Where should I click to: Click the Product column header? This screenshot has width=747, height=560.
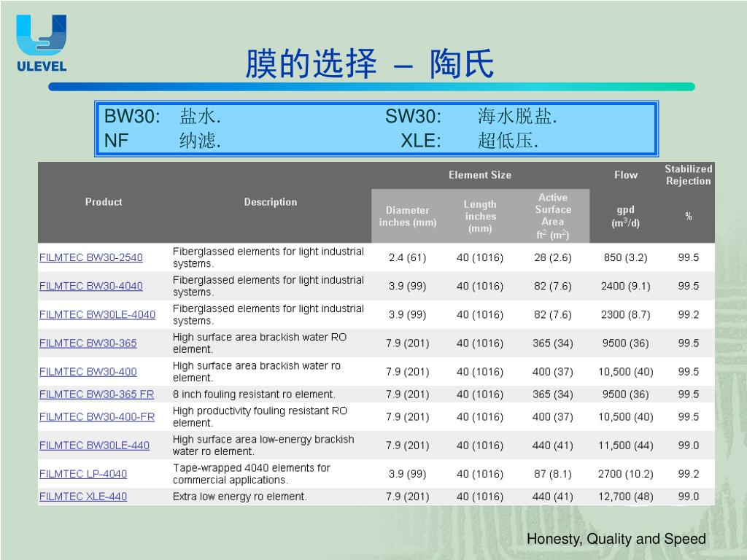(x=104, y=202)
